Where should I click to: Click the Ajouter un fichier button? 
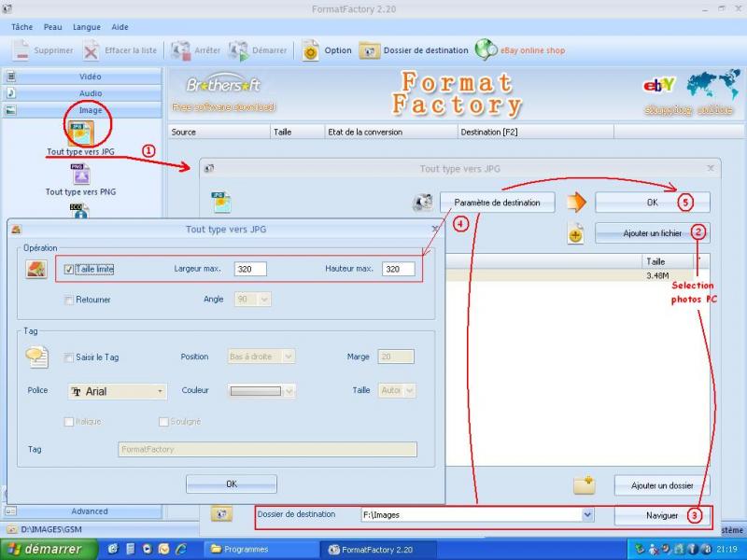point(652,233)
